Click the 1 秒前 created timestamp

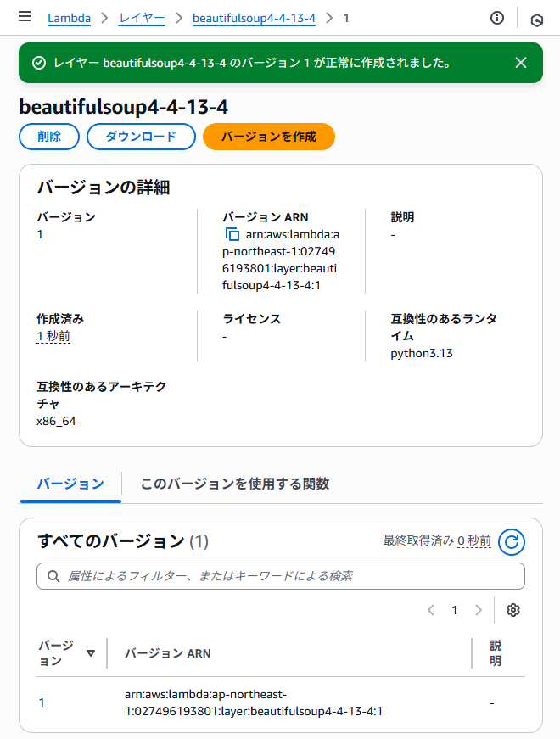point(53,336)
